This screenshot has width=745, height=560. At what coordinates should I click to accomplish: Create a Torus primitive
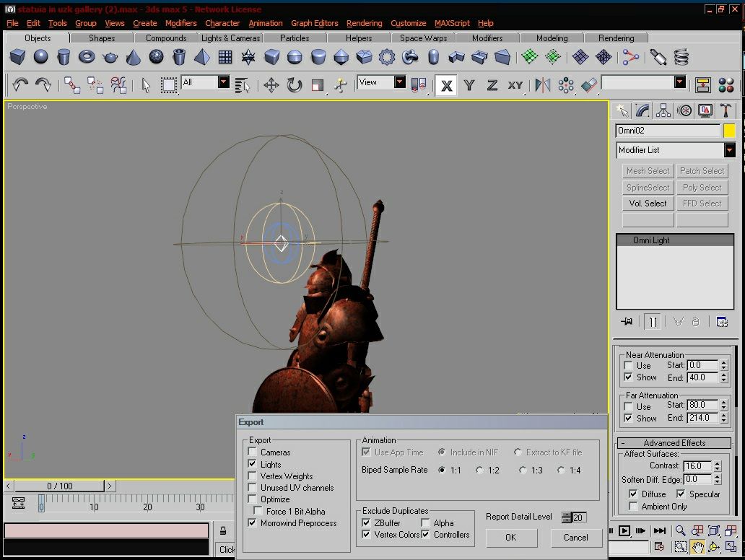click(x=87, y=57)
